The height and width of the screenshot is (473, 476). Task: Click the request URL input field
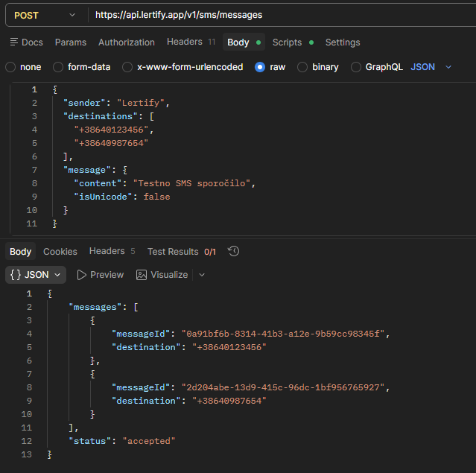coord(276,15)
